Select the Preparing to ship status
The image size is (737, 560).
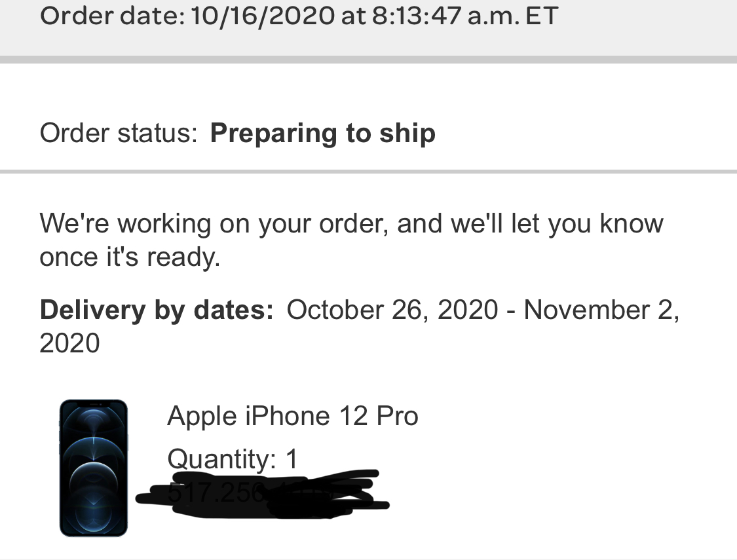pyautogui.click(x=322, y=133)
